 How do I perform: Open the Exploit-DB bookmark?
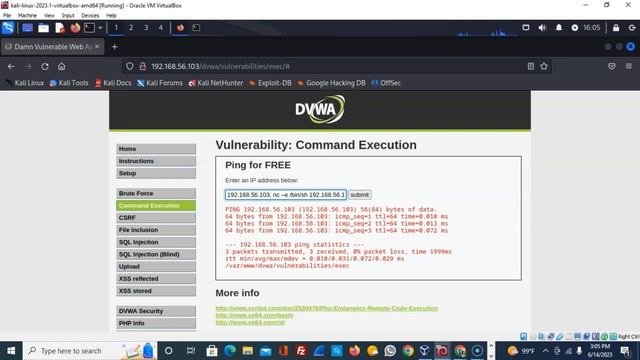pyautogui.click(x=270, y=83)
